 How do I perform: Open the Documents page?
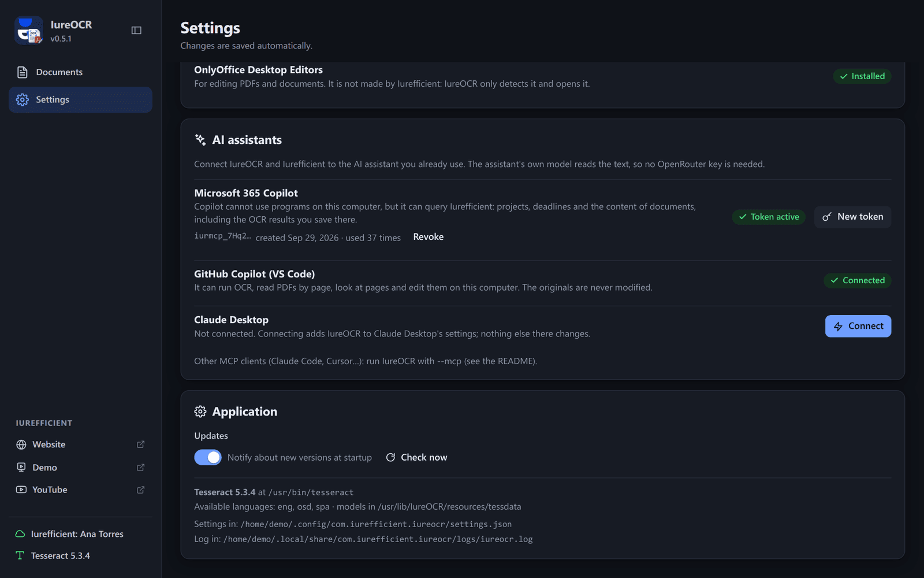[81, 72]
